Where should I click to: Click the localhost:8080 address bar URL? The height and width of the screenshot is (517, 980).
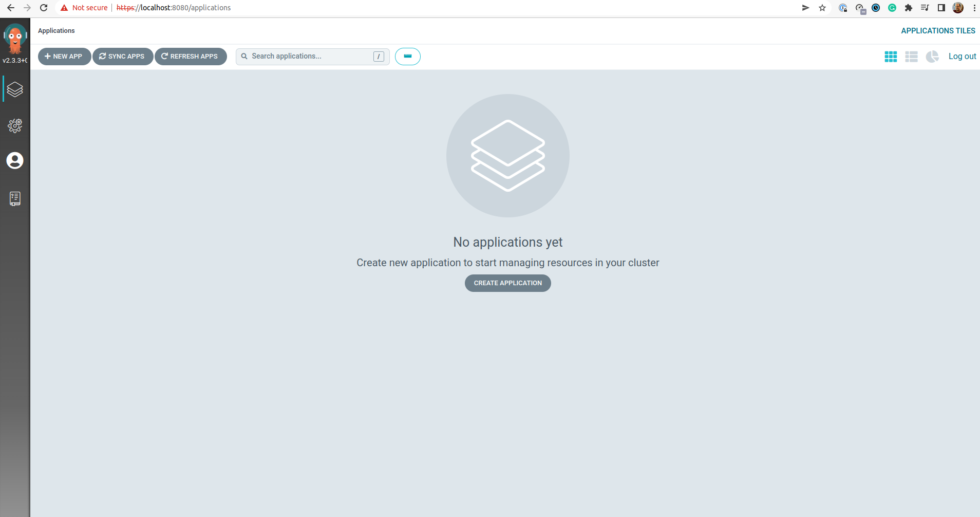[174, 8]
